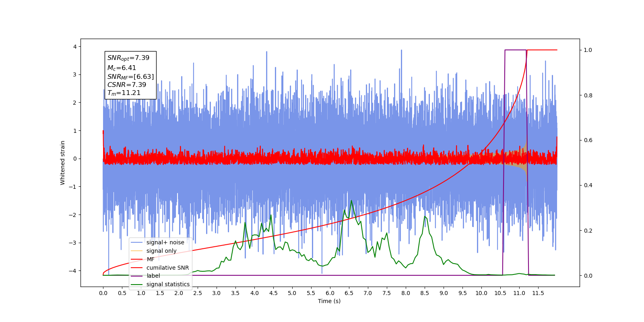Click the purple label legend line
Viewport: 644px width, 322px height.
click(137, 276)
